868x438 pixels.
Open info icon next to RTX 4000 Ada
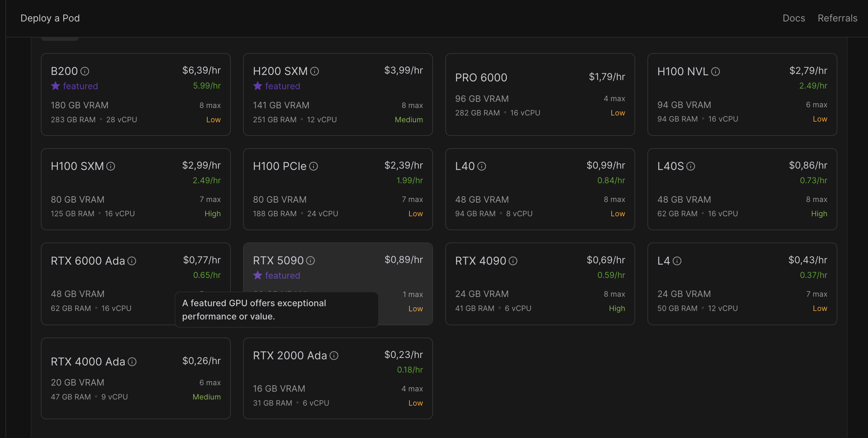132,362
